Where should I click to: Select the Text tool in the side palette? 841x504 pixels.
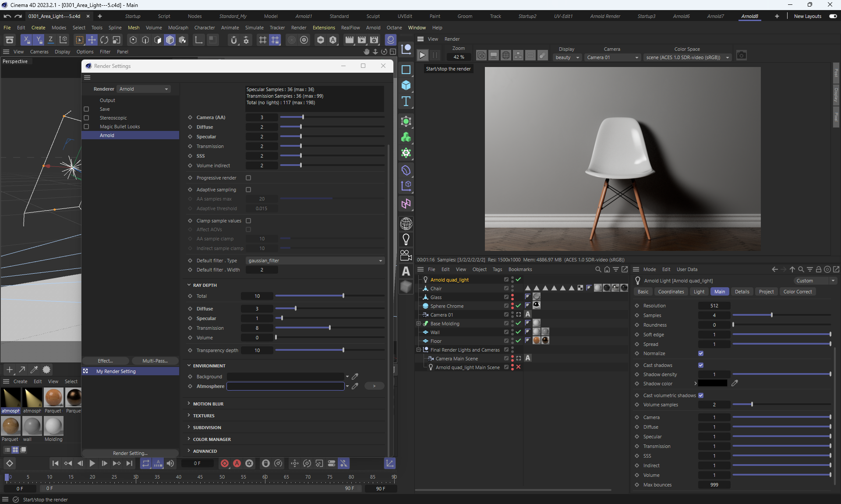click(x=406, y=102)
